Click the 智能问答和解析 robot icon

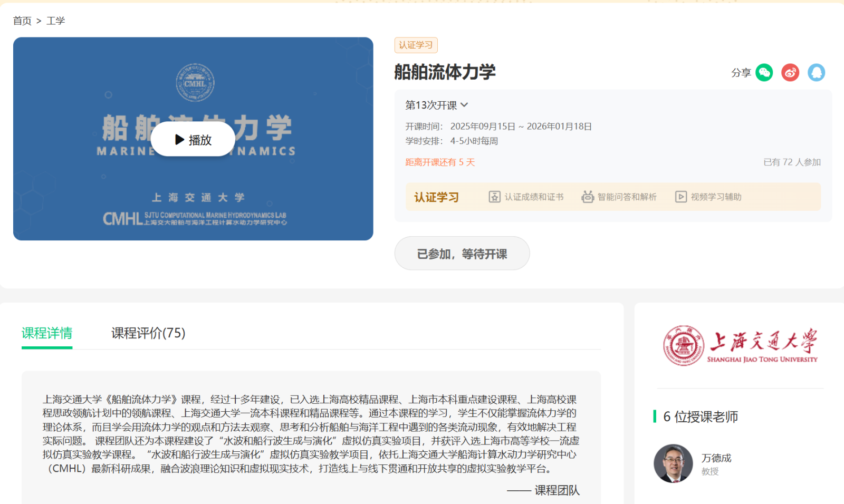(588, 197)
